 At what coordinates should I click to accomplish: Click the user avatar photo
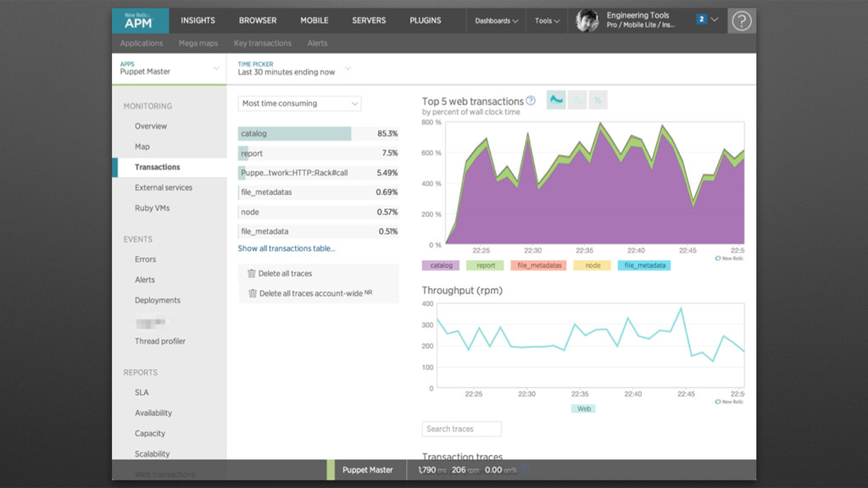pyautogui.click(x=587, y=21)
